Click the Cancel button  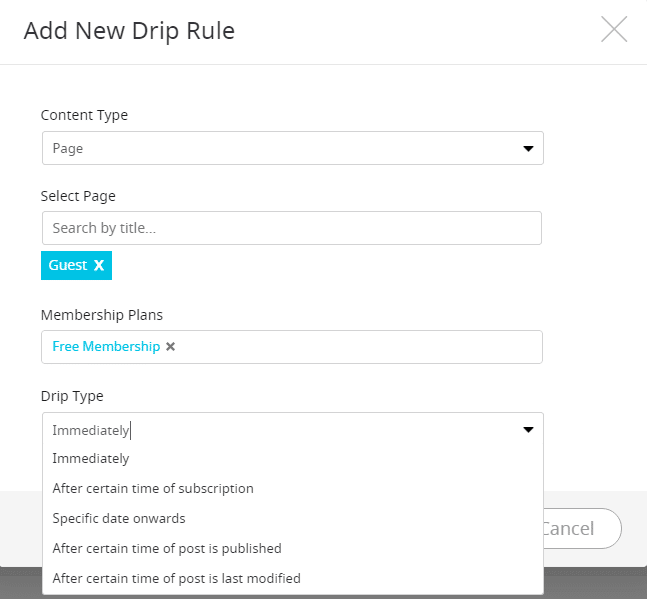coord(582,528)
